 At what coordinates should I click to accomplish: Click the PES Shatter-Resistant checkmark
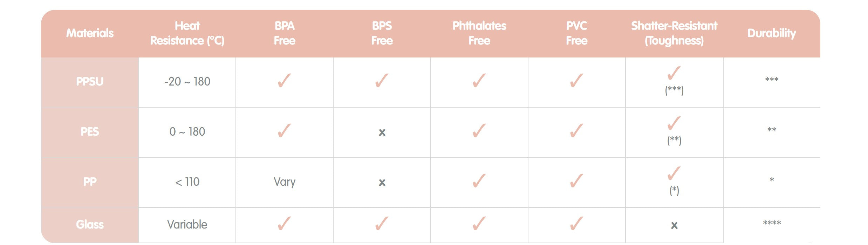(674, 123)
